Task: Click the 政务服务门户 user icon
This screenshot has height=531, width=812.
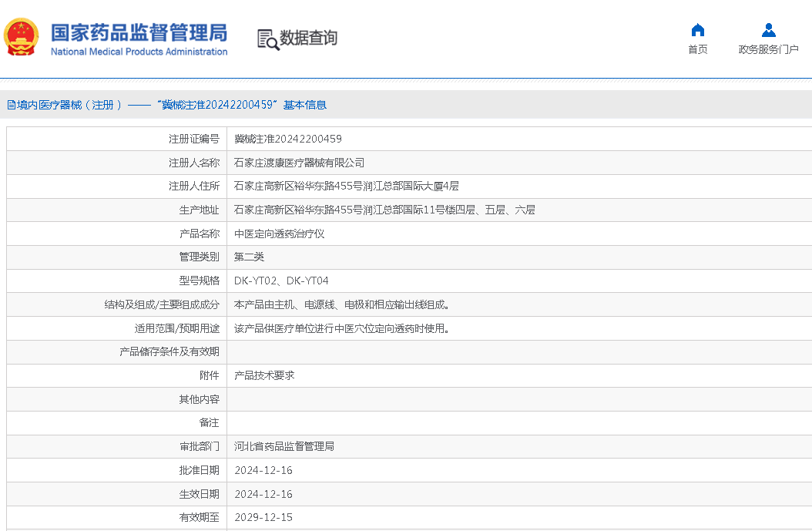Action: [x=768, y=30]
